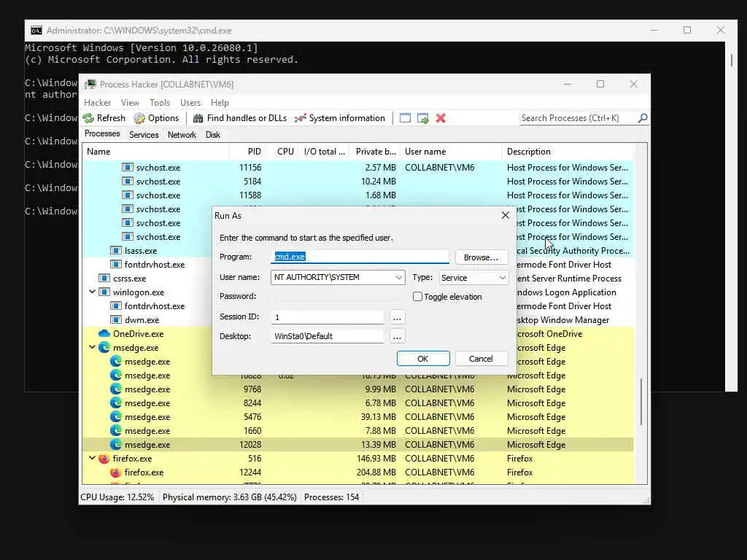
Task: Click the Process Hacker title bar icon
Action: (90, 85)
